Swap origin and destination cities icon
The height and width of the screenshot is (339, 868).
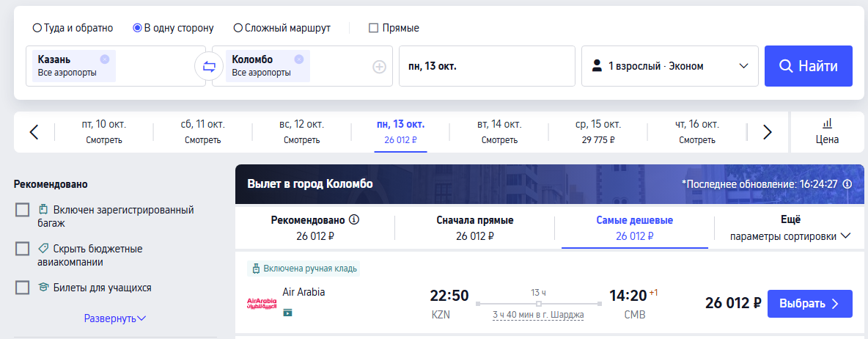(x=209, y=67)
